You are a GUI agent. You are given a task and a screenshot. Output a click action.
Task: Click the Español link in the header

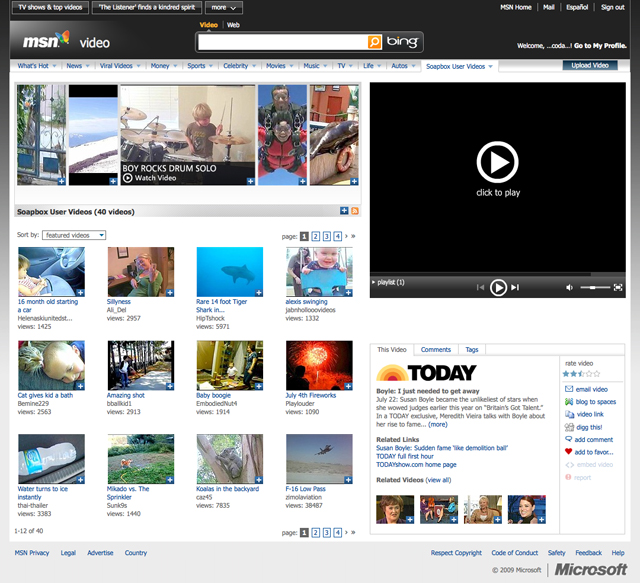coord(577,7)
